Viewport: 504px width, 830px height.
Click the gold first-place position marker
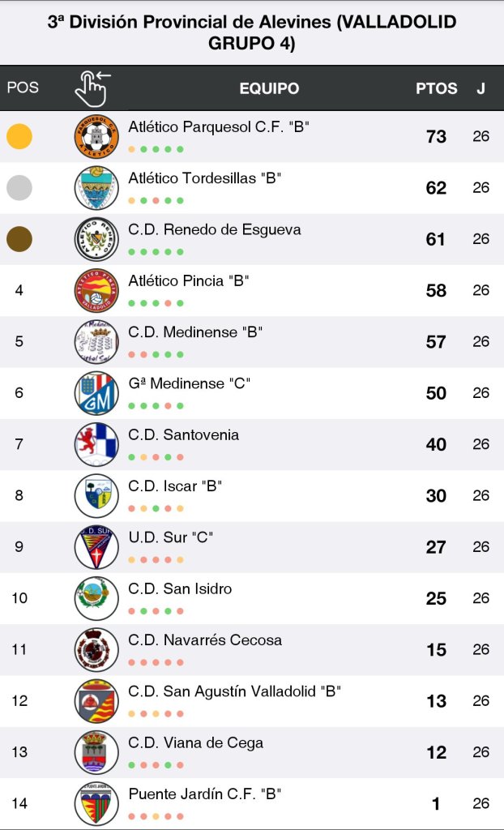click(x=19, y=136)
